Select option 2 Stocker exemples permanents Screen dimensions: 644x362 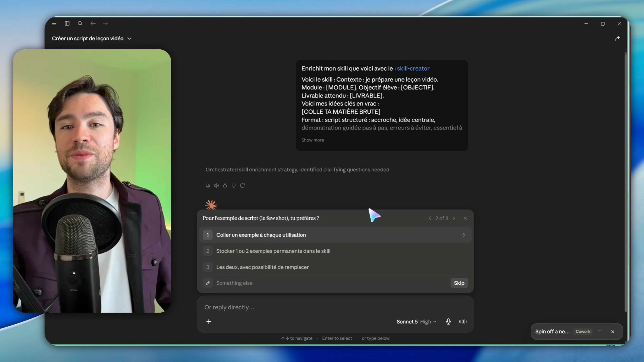point(335,251)
